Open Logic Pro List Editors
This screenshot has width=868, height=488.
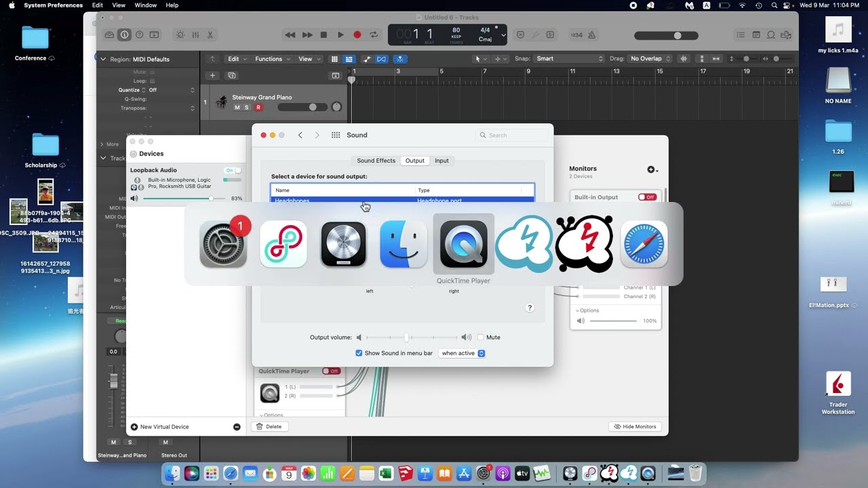(741, 35)
